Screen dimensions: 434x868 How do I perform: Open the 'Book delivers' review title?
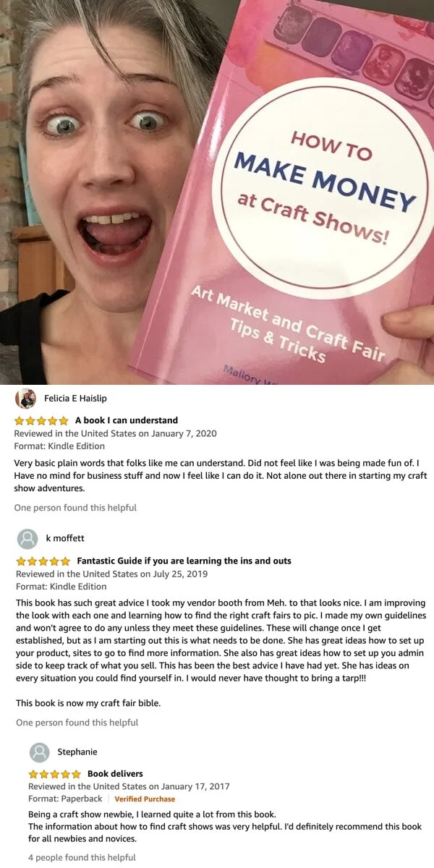116,774
